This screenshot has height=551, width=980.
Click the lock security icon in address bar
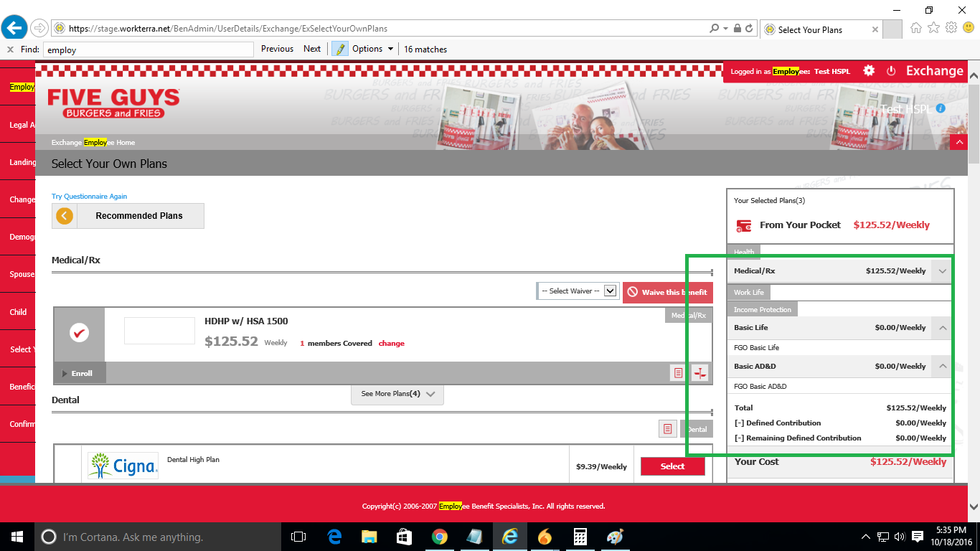pos(737,29)
